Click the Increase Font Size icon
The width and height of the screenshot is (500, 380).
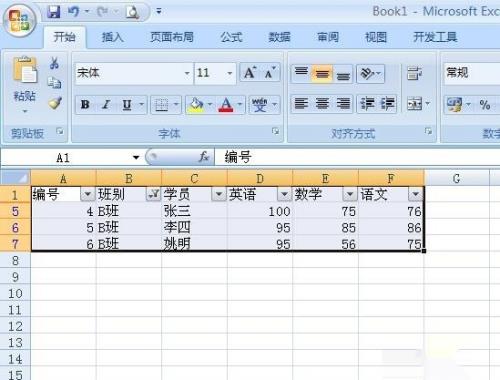click(250, 73)
